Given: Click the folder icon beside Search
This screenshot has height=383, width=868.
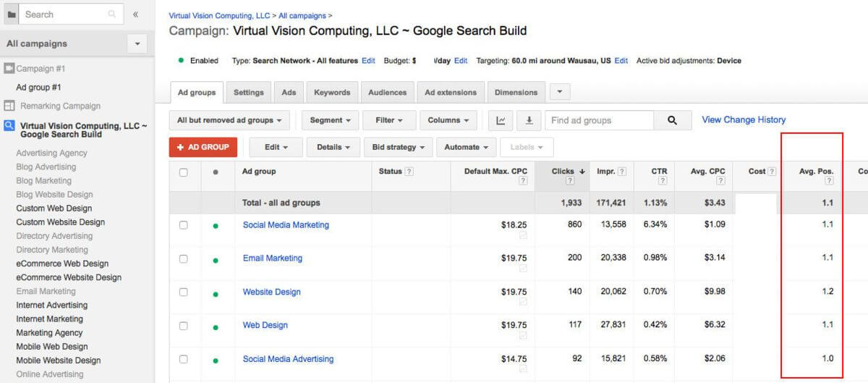Looking at the screenshot, I should pos(11,14).
